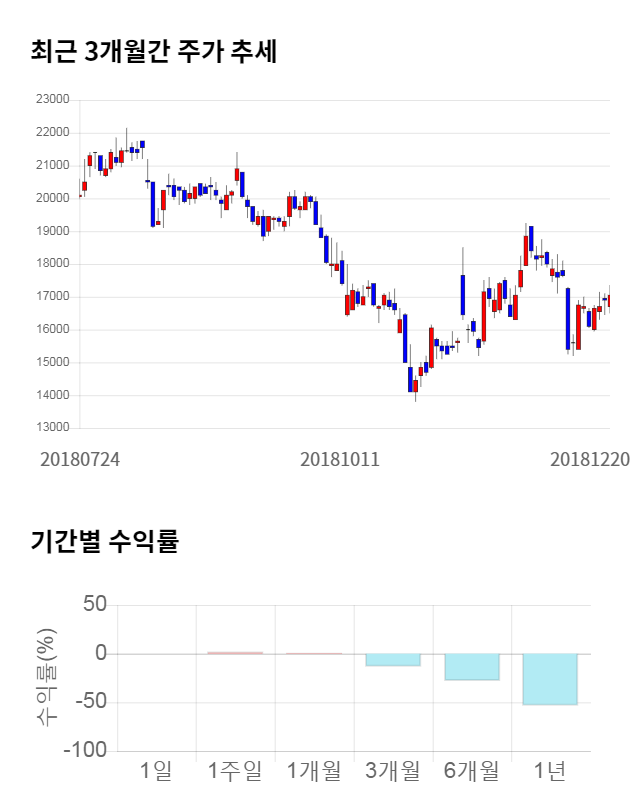Click the 50 return axis label
The width and height of the screenshot is (640, 810).
point(94,605)
